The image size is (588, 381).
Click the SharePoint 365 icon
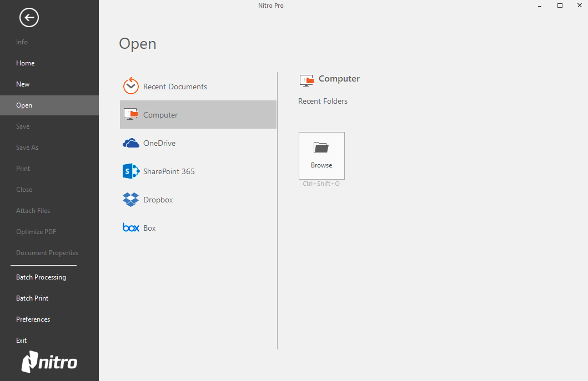(x=130, y=171)
